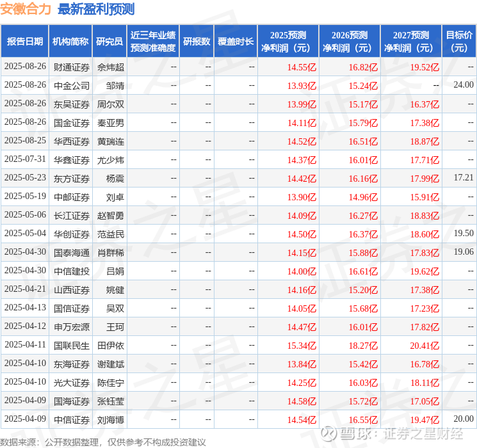Click target price 19.50
Screen dimensions: 477x448
464,233
